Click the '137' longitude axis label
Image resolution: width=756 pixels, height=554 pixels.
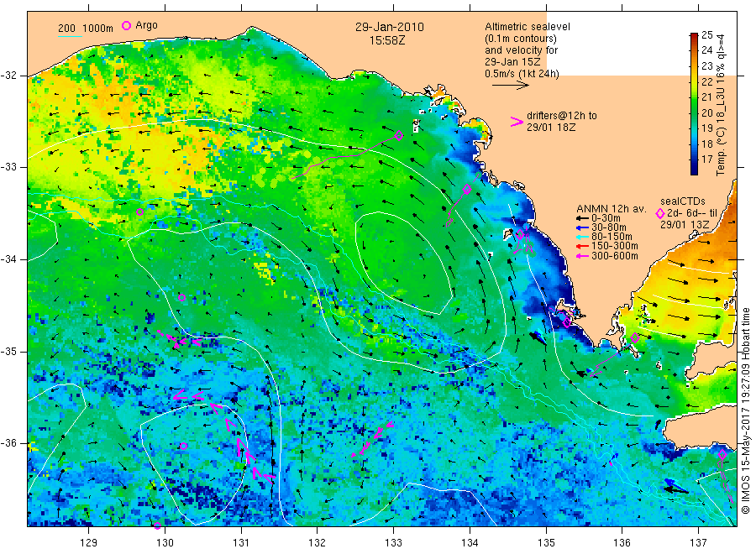pyautogui.click(x=699, y=543)
